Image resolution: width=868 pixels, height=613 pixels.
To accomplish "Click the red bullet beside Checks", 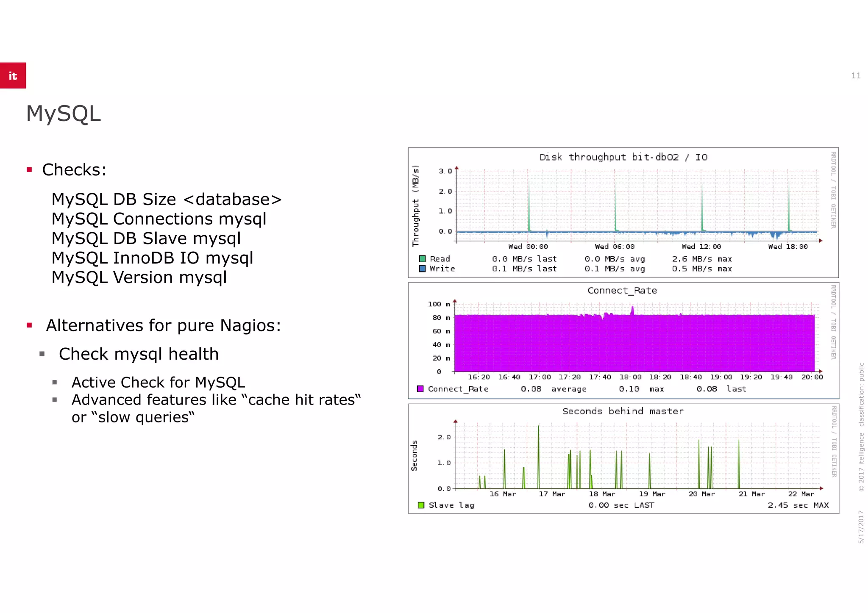I will click(x=29, y=170).
